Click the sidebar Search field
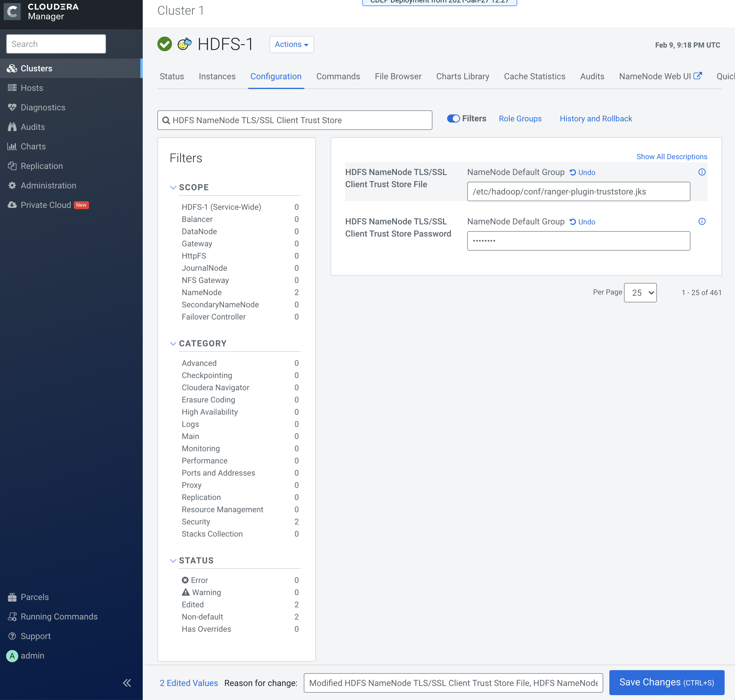This screenshot has height=700, width=735. click(x=56, y=44)
